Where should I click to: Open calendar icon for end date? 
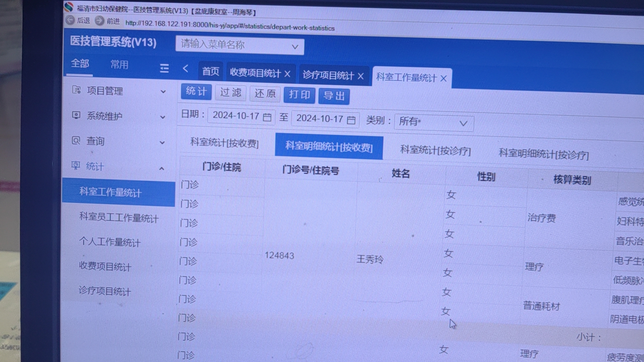coord(351,120)
